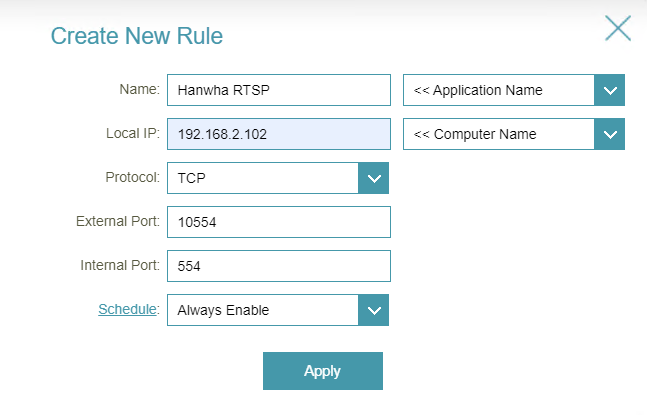Close the Create New Rule dialog

coord(617,29)
